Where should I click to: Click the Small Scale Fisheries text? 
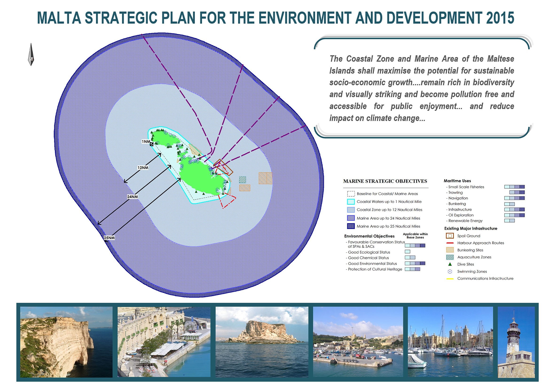tap(466, 187)
